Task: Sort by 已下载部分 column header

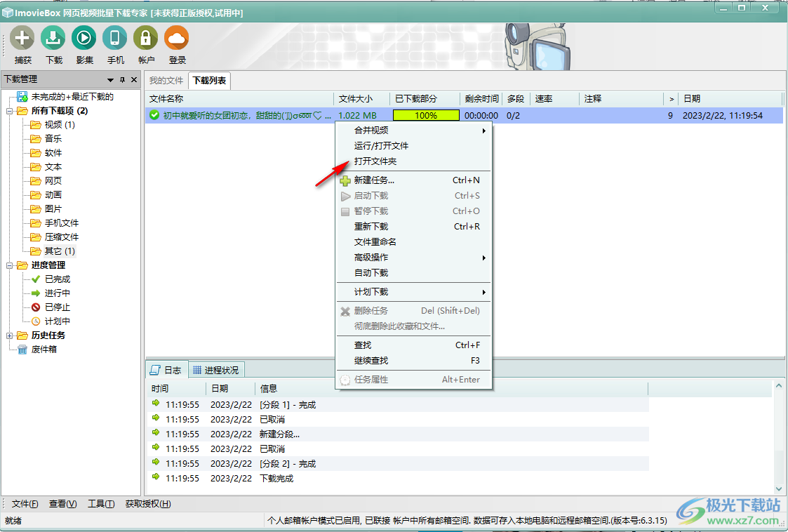Action: tap(425, 98)
